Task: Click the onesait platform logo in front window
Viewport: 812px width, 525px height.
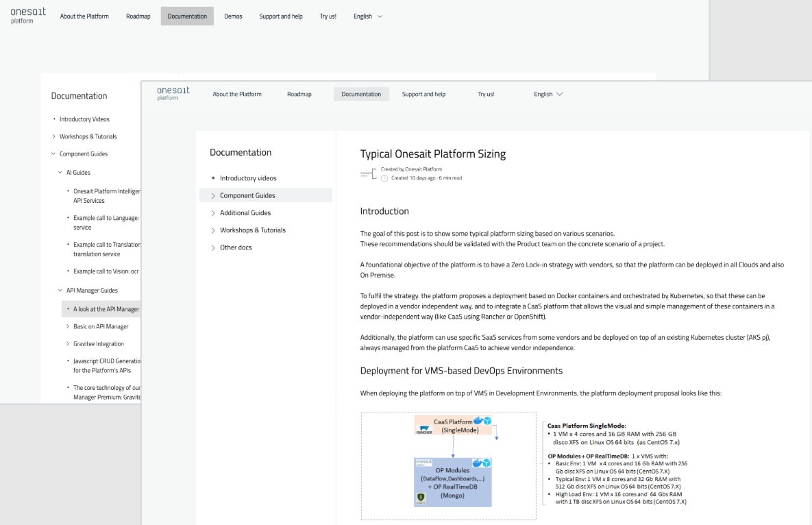Action: click(x=173, y=93)
